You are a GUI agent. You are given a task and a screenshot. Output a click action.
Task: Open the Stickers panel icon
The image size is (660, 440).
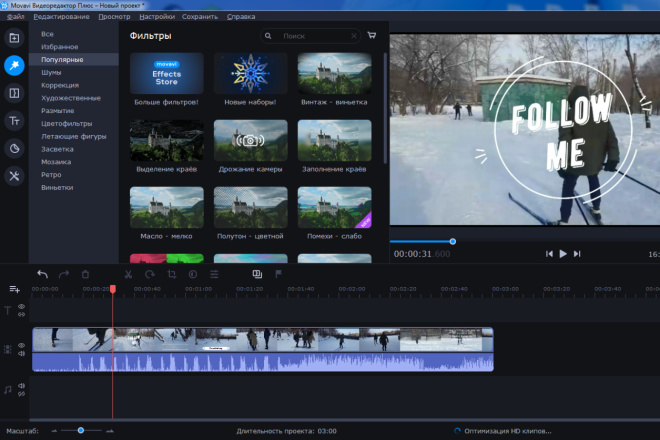pyautogui.click(x=14, y=148)
